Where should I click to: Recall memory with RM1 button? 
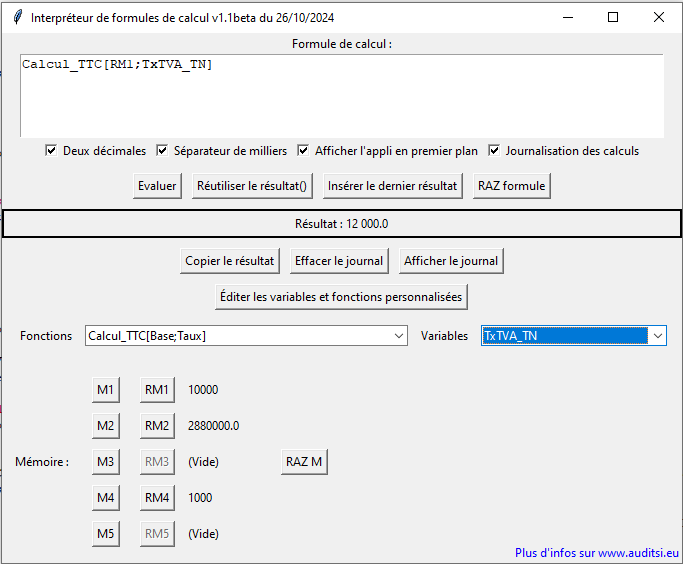coord(157,390)
